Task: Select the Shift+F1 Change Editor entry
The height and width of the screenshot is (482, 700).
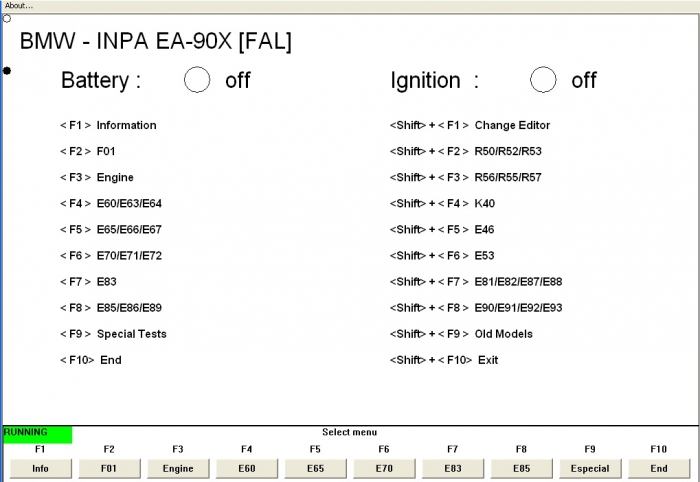Action: coord(470,125)
